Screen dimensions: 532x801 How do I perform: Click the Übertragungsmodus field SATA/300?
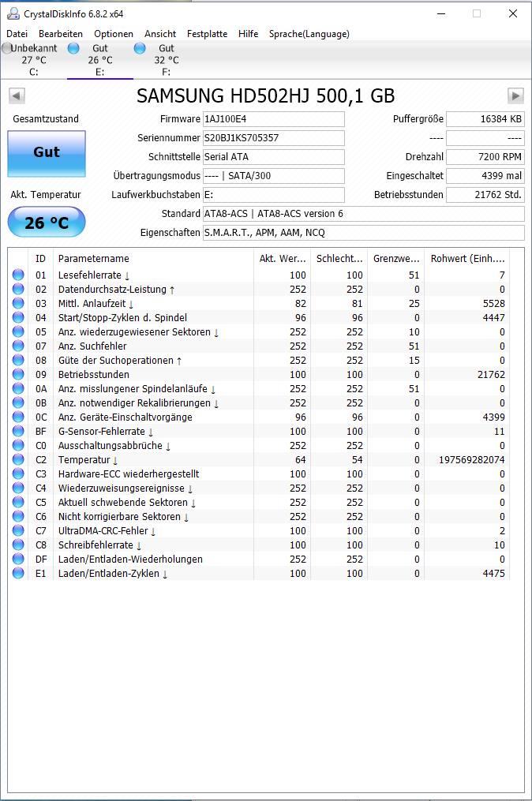pyautogui.click(x=273, y=176)
